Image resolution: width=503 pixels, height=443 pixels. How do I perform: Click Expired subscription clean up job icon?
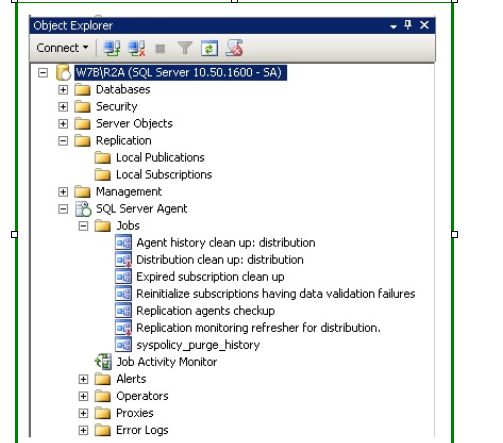(x=123, y=277)
